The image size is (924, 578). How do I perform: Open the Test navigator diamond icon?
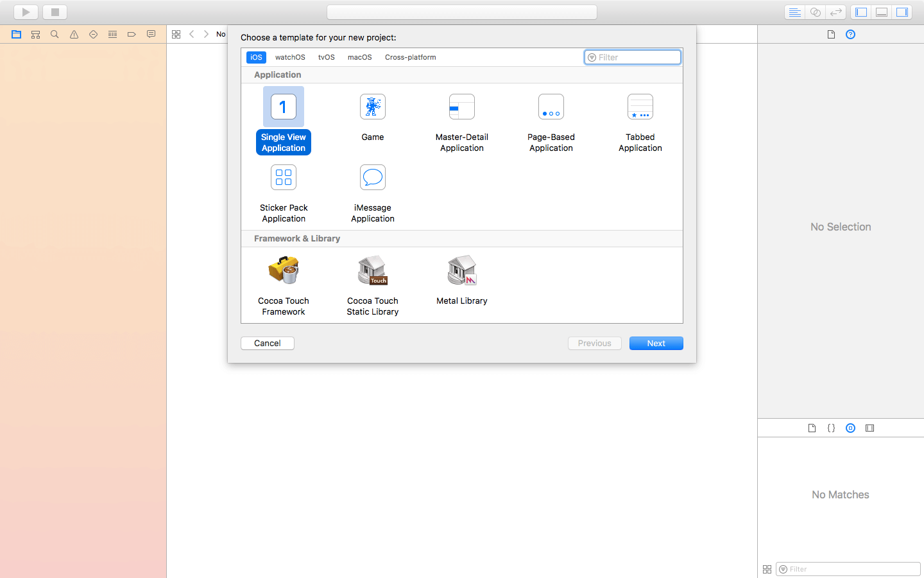click(94, 34)
